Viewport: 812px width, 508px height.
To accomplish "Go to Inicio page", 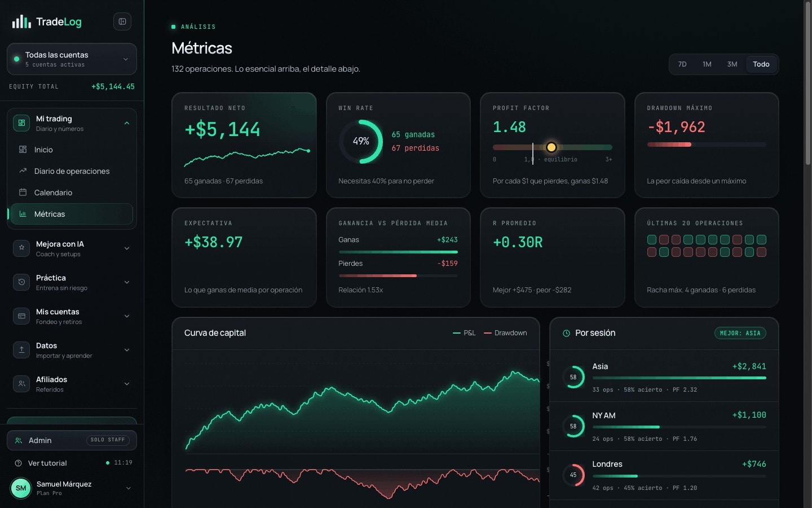I will 72,150.
